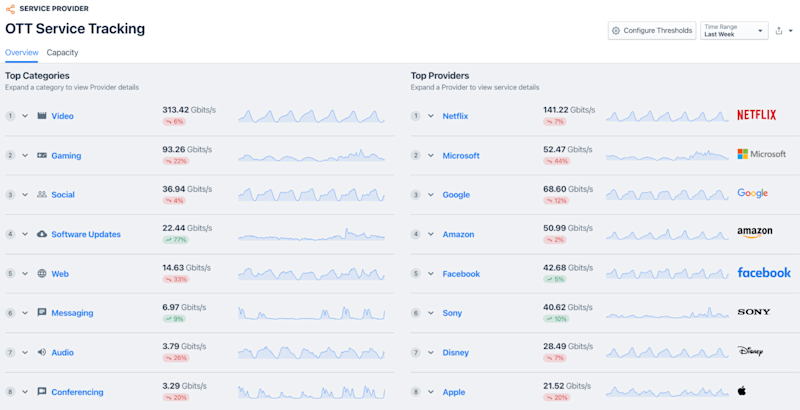Click the 141.22 Gbits/s Netflix value
The height and width of the screenshot is (410, 800).
click(x=569, y=110)
